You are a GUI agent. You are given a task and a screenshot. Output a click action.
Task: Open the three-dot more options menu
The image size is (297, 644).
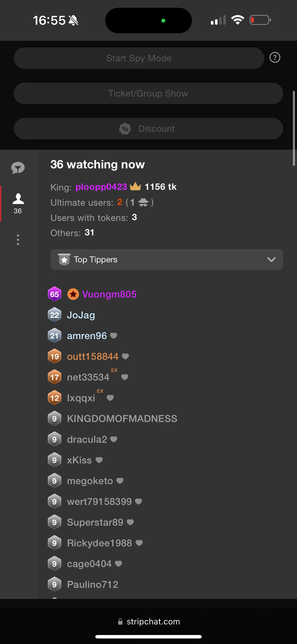(18, 240)
